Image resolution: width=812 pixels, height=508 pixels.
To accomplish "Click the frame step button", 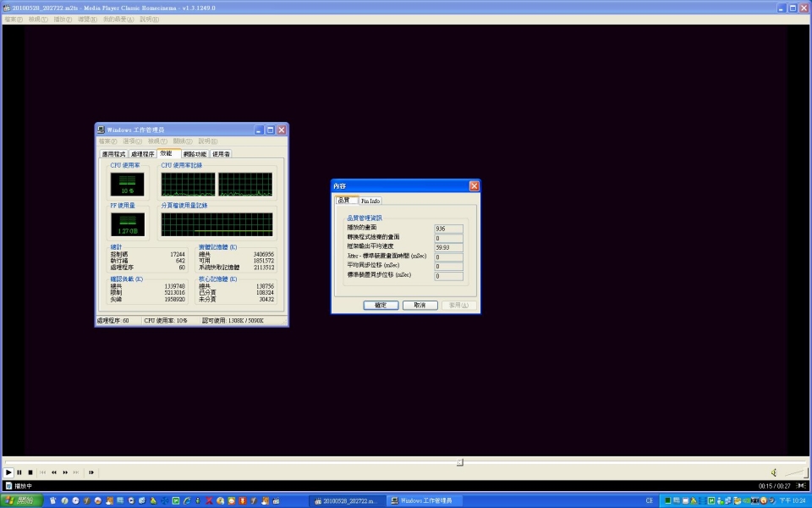I will click(91, 472).
